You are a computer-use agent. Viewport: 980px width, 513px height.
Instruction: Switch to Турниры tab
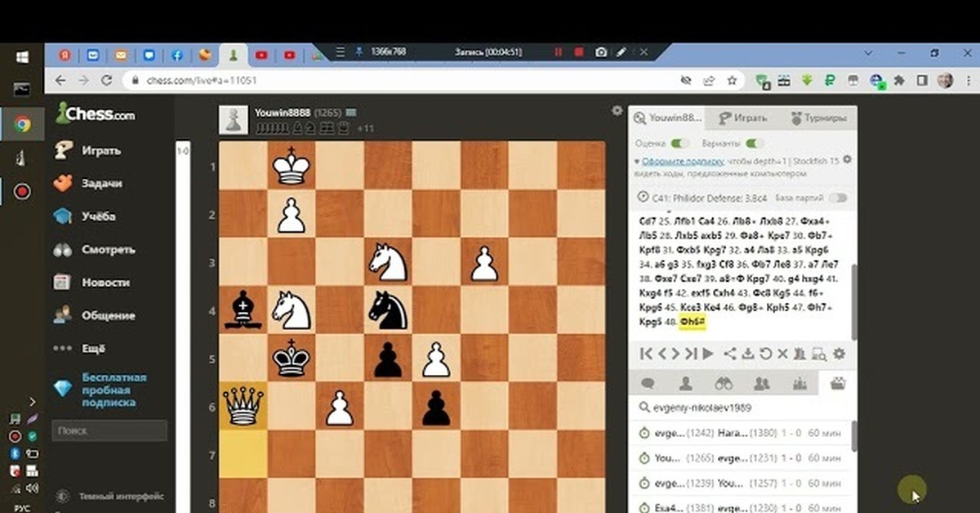pyautogui.click(x=818, y=118)
